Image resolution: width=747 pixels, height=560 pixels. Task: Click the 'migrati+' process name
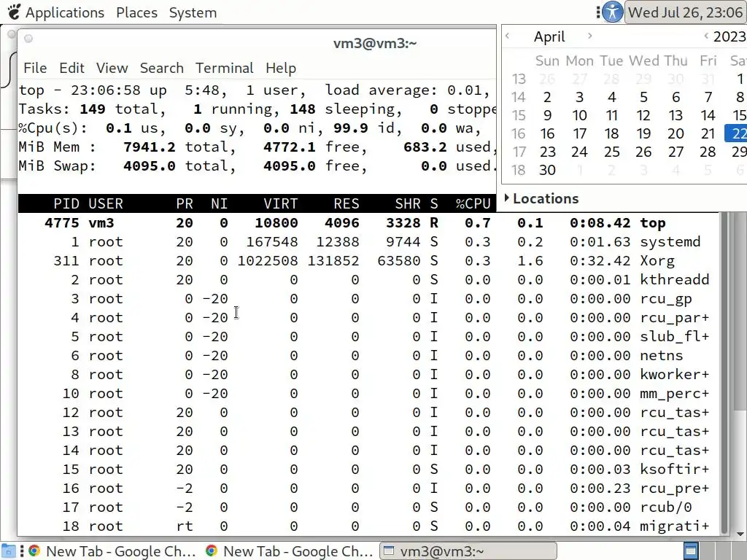[675, 526]
